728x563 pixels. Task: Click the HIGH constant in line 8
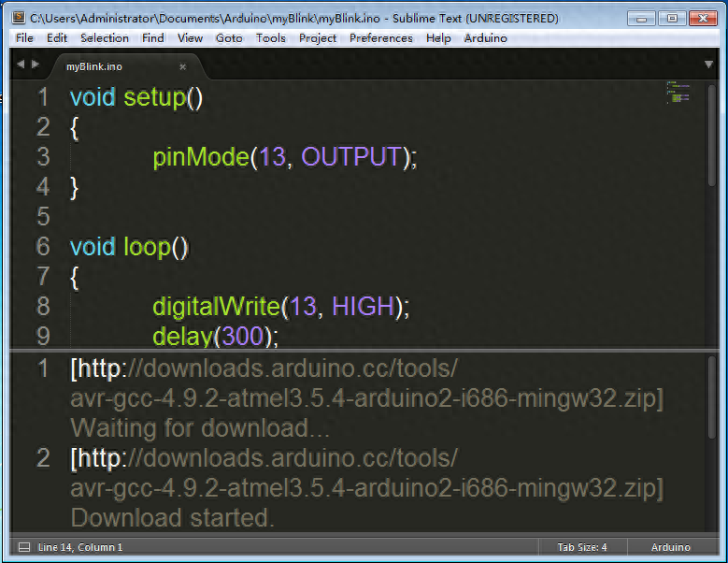click(x=364, y=307)
